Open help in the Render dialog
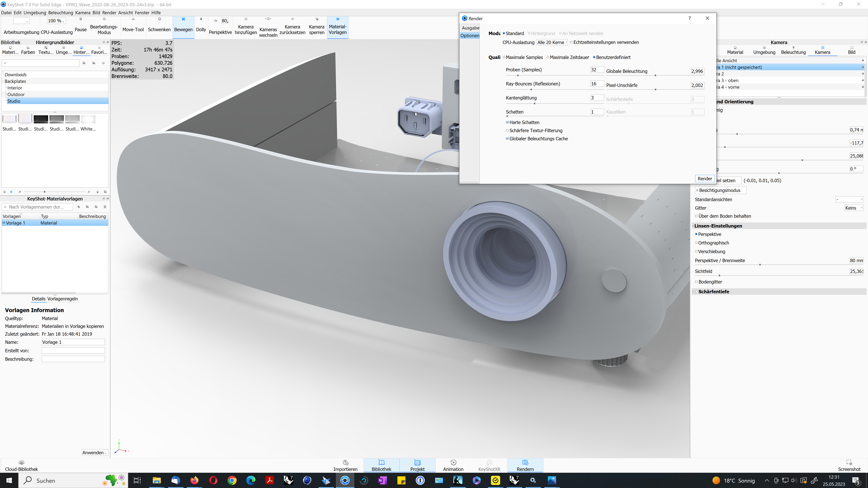This screenshot has width=868, height=488. [689, 18]
